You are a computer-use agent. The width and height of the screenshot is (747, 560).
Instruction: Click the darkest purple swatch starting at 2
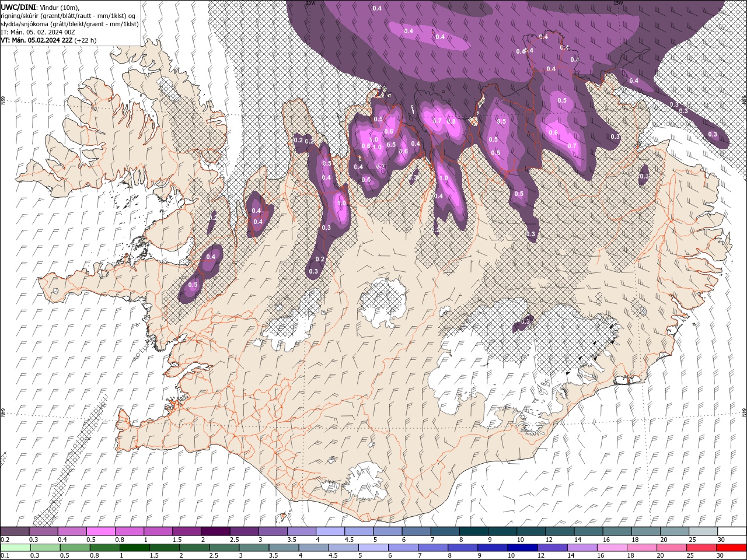coord(215,531)
